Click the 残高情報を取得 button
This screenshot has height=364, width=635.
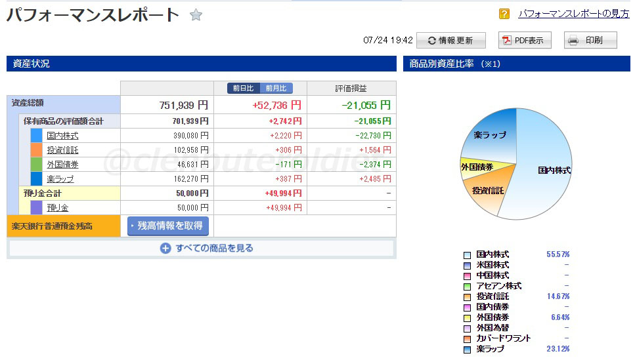168,226
